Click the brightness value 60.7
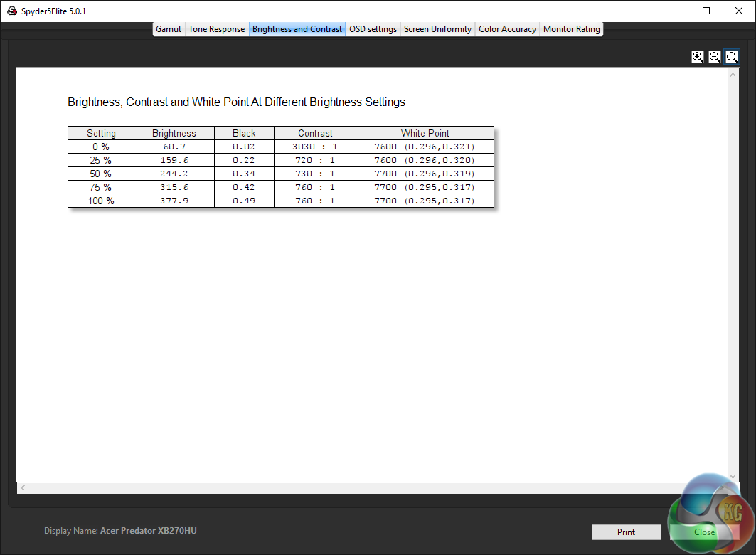756x555 pixels. [174, 147]
